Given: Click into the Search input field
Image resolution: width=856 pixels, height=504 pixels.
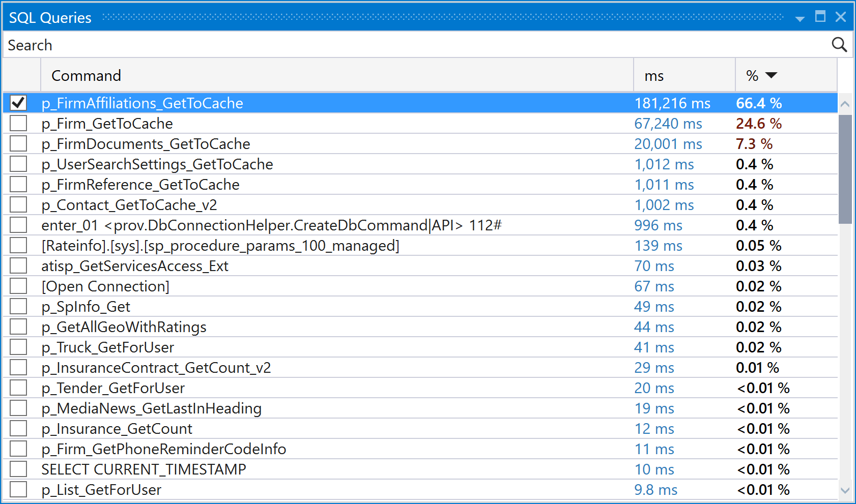Looking at the screenshot, I should (x=407, y=45).
